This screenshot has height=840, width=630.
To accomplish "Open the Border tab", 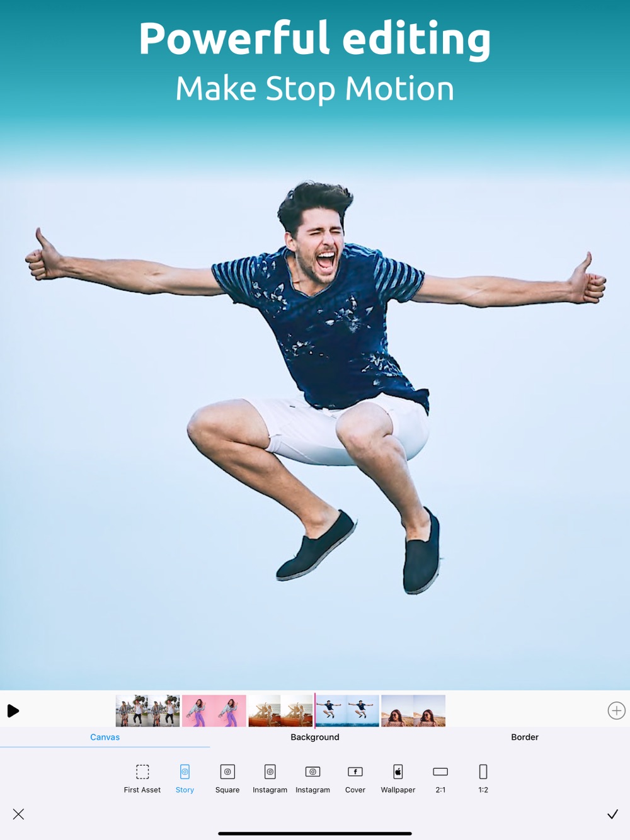I will tap(525, 737).
